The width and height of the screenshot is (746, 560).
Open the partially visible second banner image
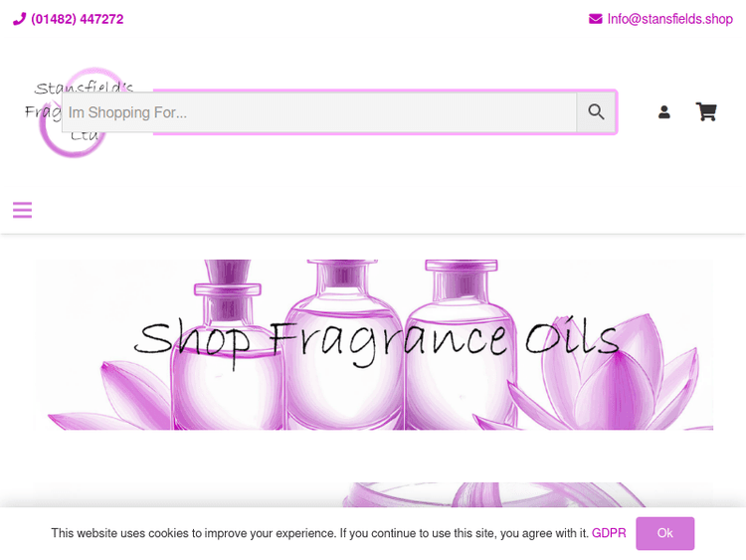coord(373,494)
